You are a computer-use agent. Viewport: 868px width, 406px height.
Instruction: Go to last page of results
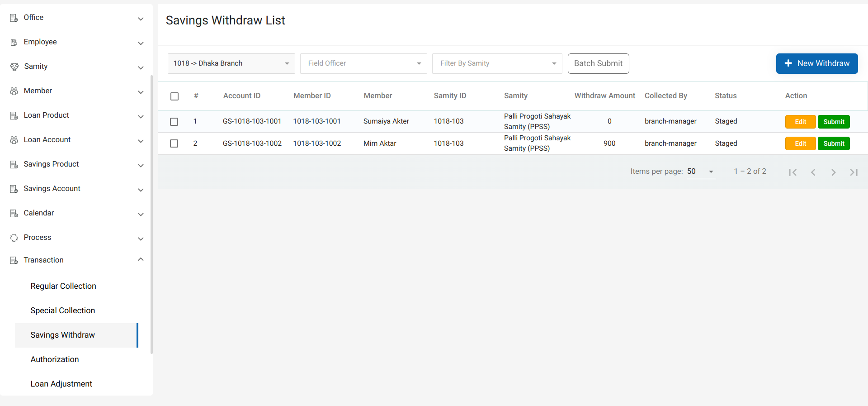[x=854, y=172]
